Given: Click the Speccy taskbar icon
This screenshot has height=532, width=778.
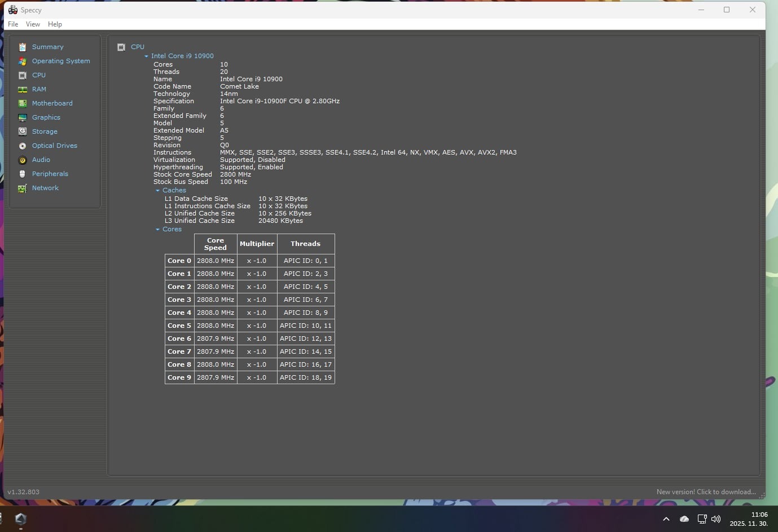Looking at the screenshot, I should point(21,518).
